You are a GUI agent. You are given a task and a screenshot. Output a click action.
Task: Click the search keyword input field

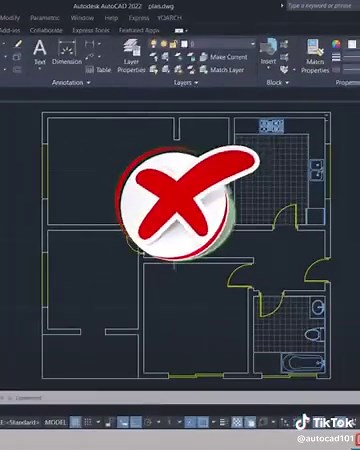[323, 6]
